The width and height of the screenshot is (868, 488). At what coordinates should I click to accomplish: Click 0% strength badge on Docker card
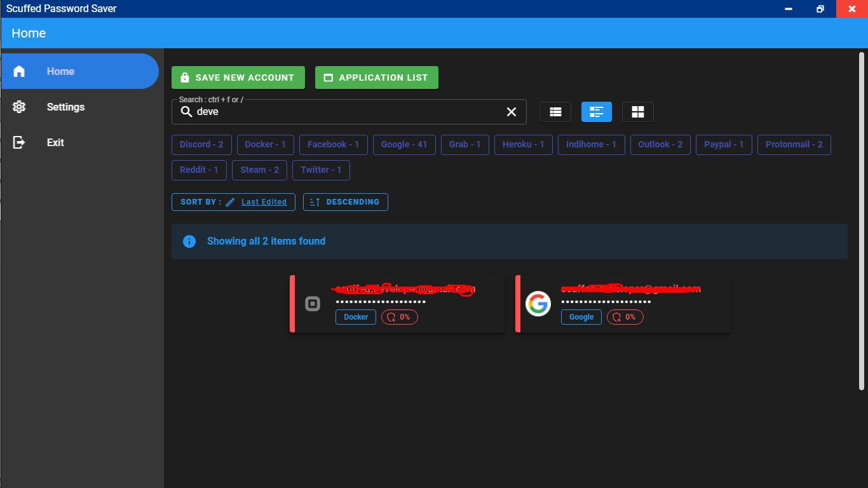pyautogui.click(x=400, y=317)
